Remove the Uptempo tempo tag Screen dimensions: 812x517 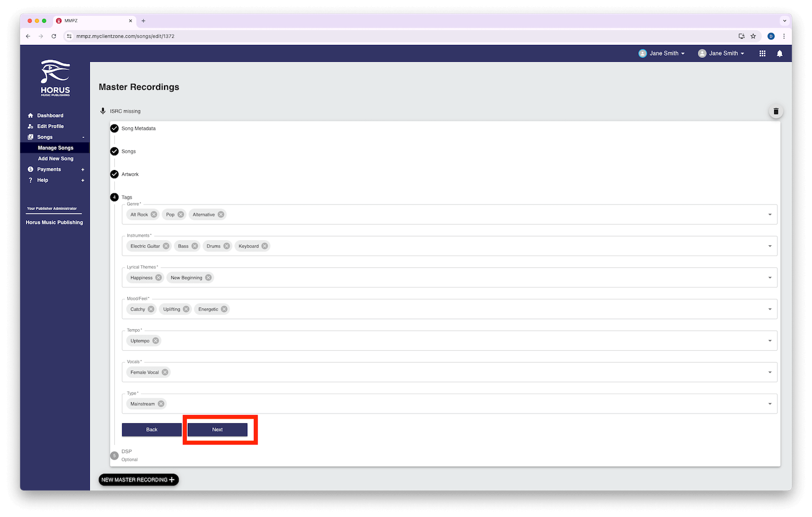(156, 341)
